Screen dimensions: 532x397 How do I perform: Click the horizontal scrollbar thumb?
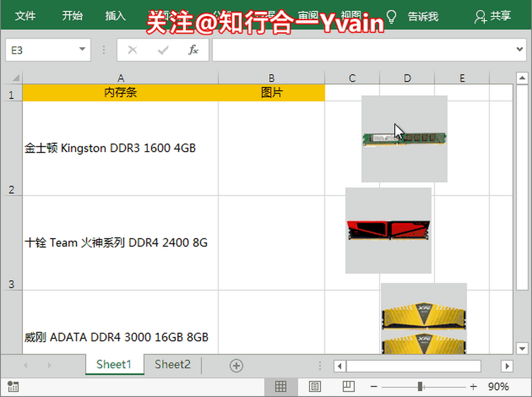(x=414, y=366)
